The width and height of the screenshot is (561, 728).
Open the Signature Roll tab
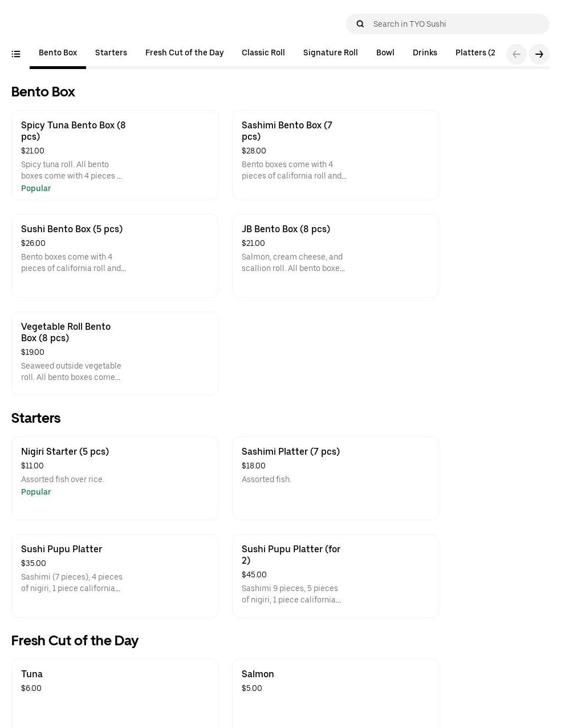point(330,53)
